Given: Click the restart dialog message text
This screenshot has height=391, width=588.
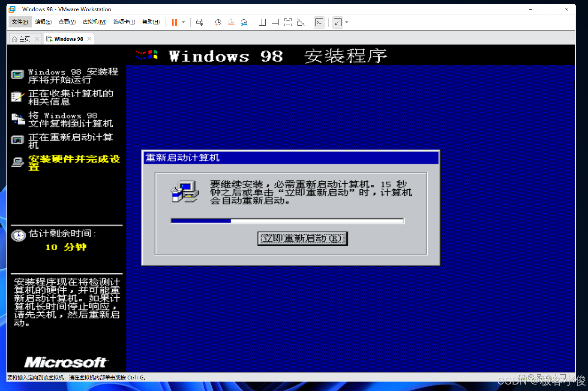Looking at the screenshot, I should (x=311, y=192).
